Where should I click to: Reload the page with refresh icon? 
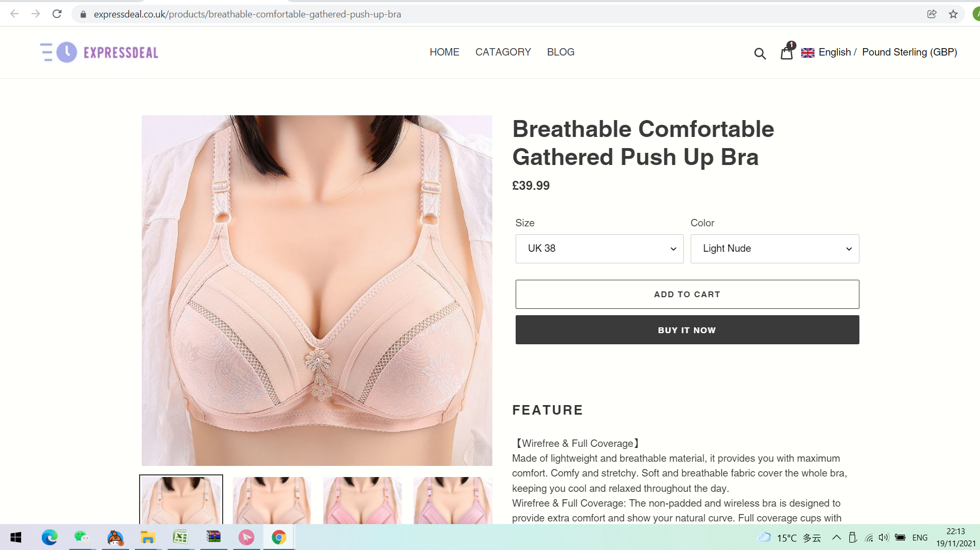point(57,14)
